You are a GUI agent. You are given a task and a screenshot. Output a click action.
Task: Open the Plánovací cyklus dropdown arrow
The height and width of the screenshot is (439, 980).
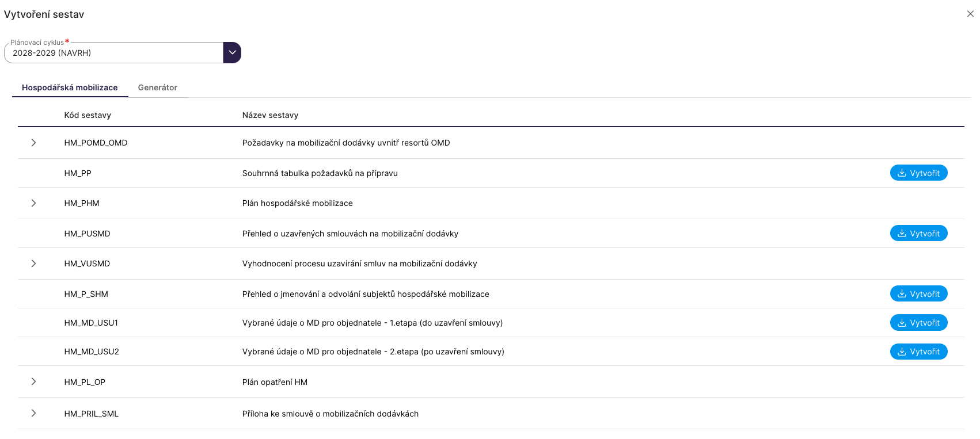point(232,52)
